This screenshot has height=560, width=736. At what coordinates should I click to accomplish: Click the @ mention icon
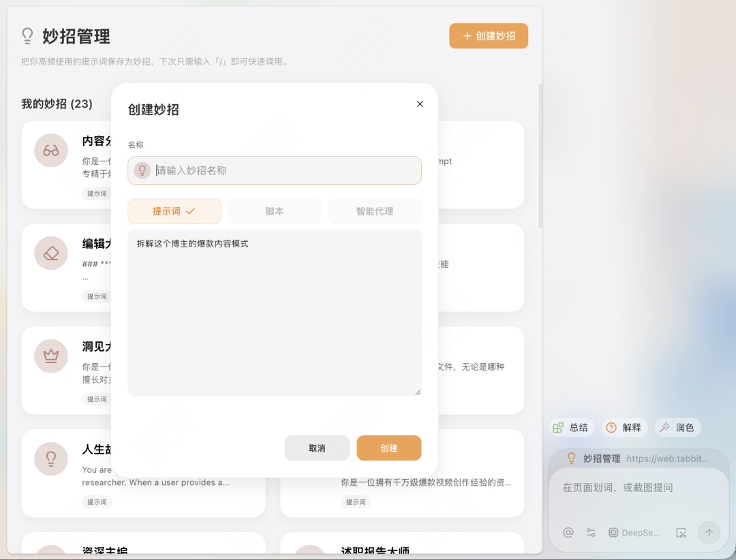(568, 532)
